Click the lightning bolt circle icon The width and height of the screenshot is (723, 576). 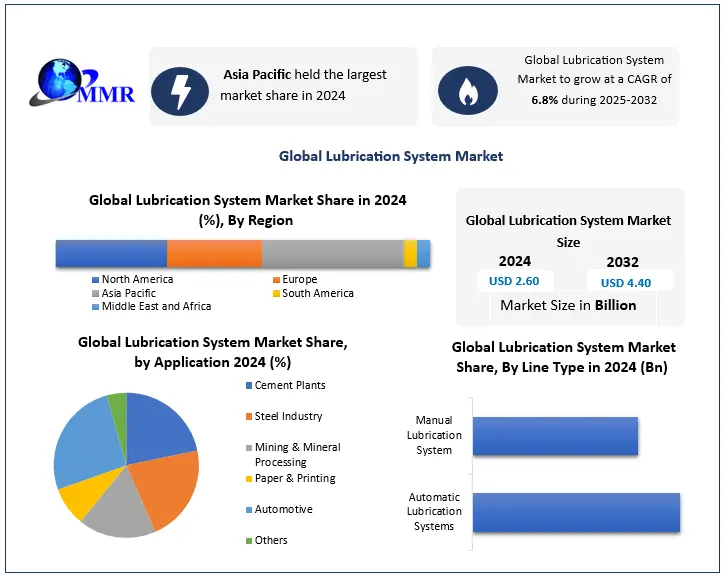click(180, 90)
